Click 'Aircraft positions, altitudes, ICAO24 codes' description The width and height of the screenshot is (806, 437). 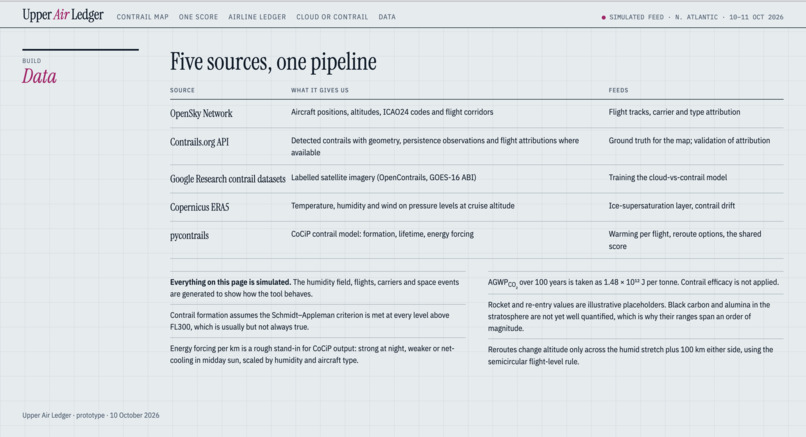tap(392, 112)
